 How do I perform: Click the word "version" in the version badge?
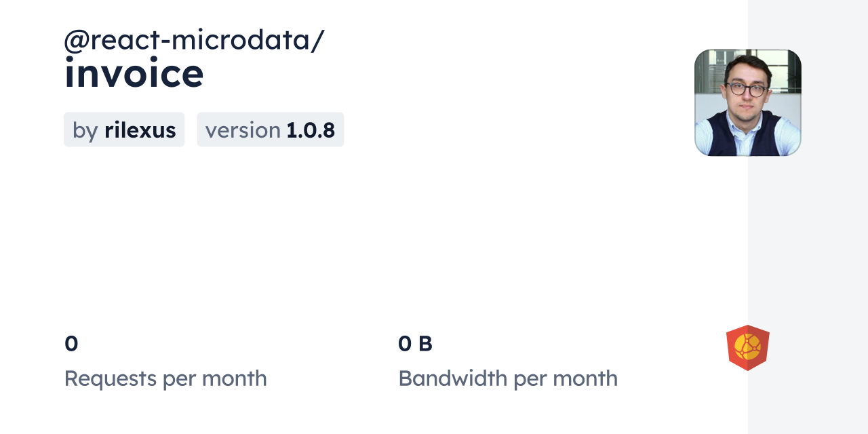[243, 130]
